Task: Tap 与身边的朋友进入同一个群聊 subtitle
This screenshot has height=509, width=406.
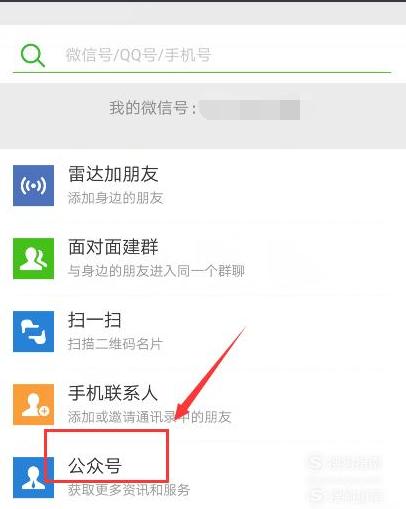Action: 156,271
